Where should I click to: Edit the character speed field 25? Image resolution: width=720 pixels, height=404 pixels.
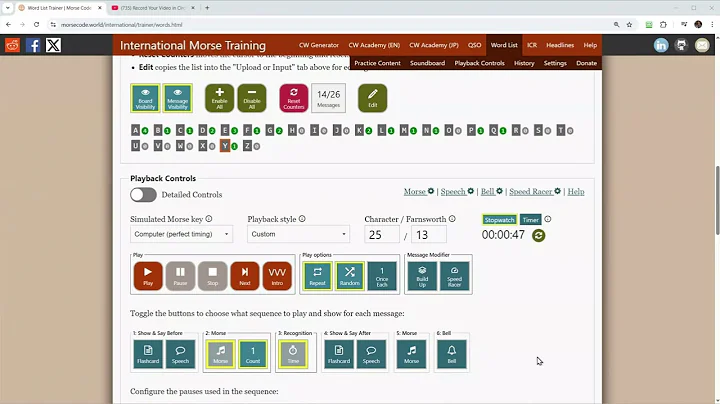coord(382,235)
